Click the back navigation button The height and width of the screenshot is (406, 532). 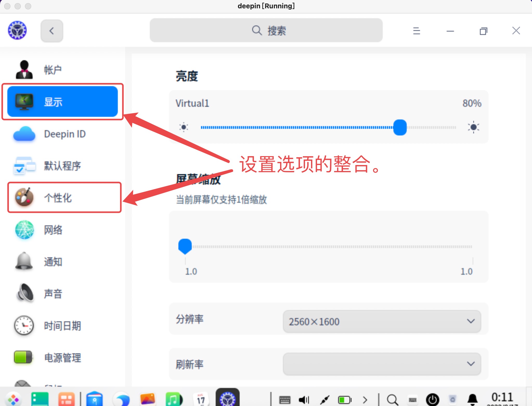[x=52, y=31]
